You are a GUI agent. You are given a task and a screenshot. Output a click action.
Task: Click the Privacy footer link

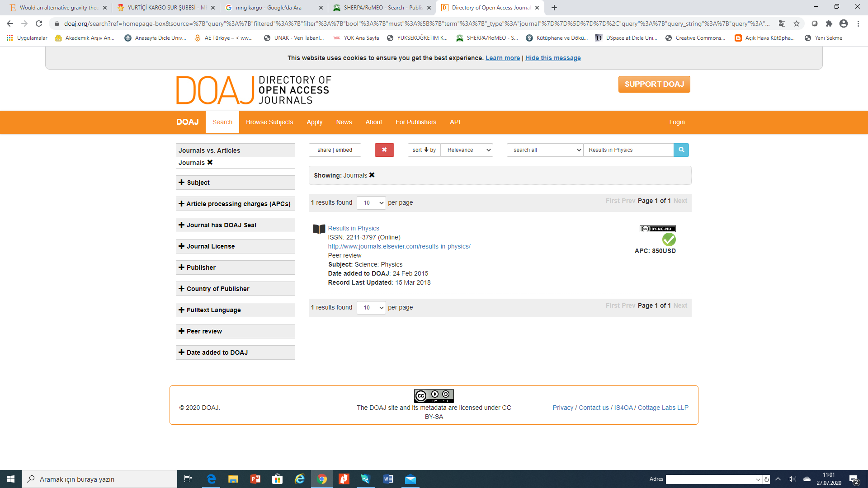[x=563, y=408]
